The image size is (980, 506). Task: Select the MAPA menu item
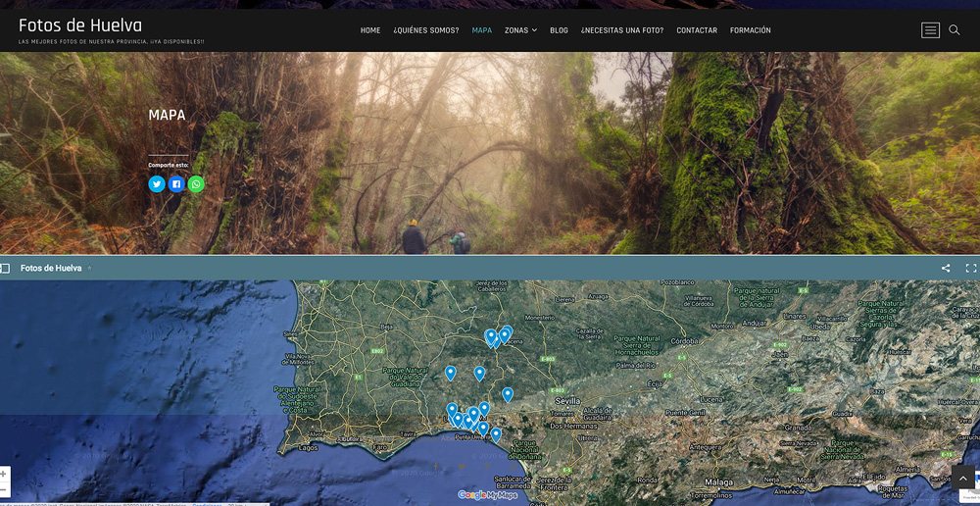pos(481,30)
